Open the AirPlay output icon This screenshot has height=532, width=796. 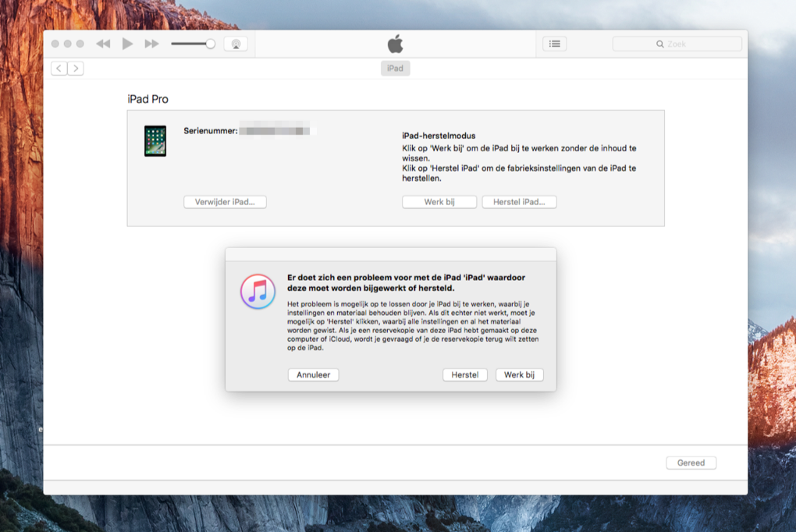236,44
